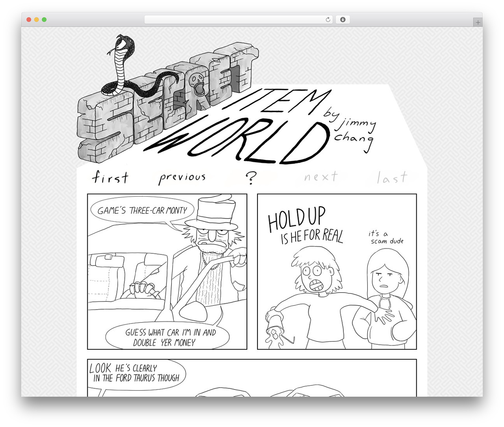Click the red close window button
The width and height of the screenshot is (504, 427).
coord(29,19)
